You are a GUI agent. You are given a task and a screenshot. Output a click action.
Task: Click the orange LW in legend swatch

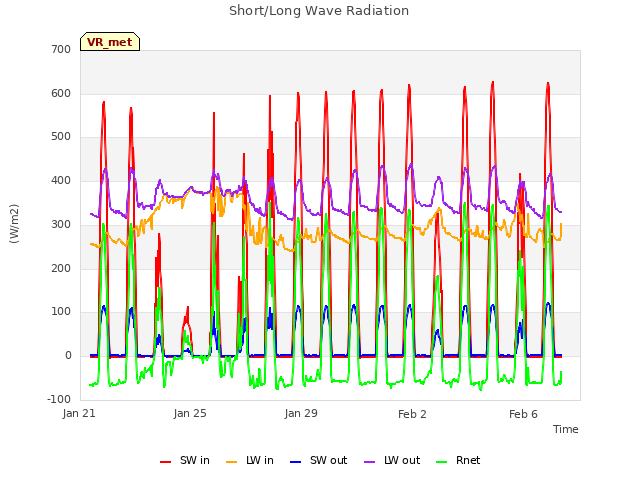pos(231,462)
